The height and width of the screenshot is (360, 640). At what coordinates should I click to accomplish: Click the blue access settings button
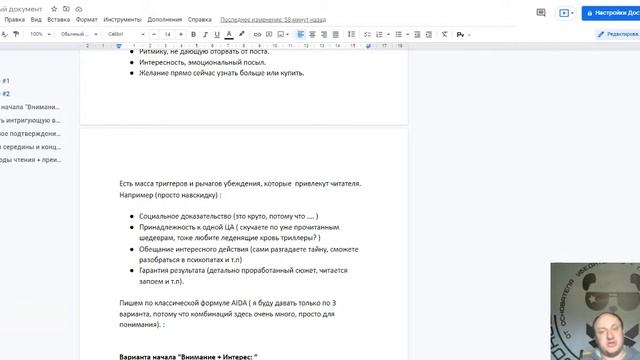coord(611,13)
